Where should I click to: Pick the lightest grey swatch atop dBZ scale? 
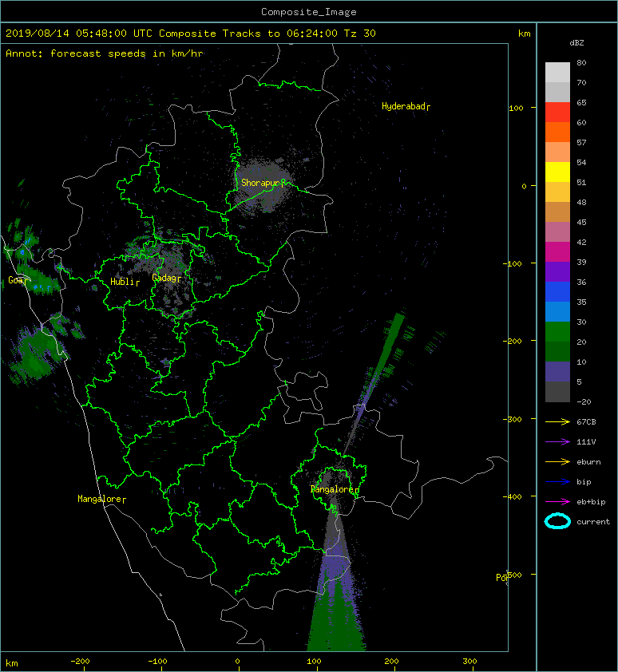[557, 72]
